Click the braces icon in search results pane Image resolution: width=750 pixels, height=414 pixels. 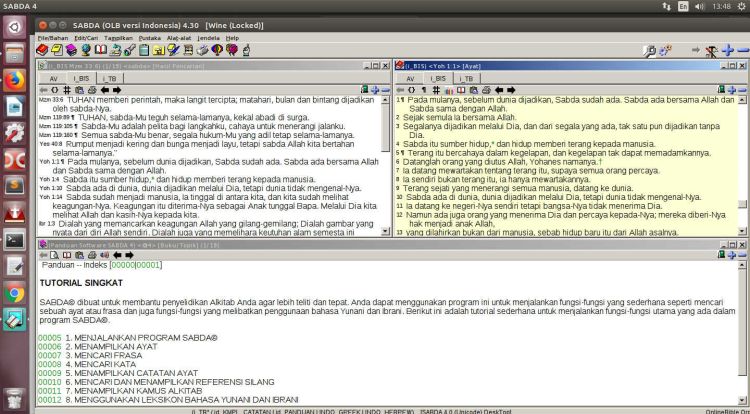tap(55, 90)
